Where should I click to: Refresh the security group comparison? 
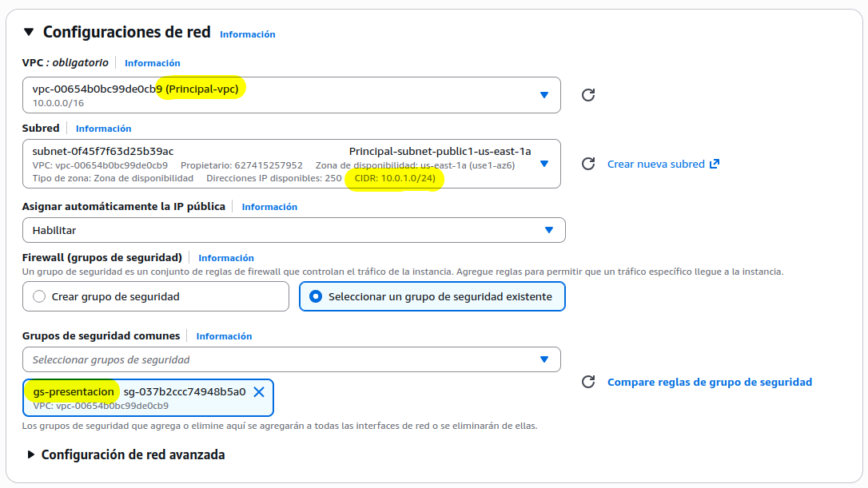(589, 382)
